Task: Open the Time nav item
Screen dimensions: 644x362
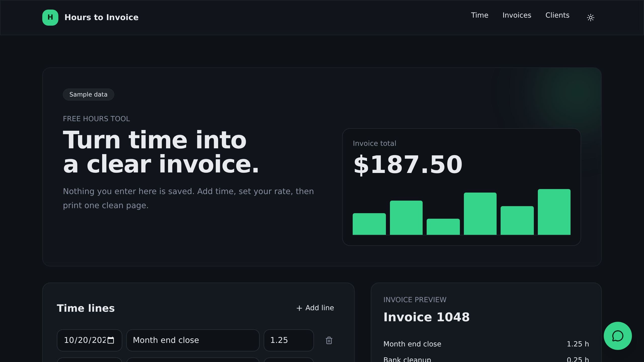Action: pos(479,15)
